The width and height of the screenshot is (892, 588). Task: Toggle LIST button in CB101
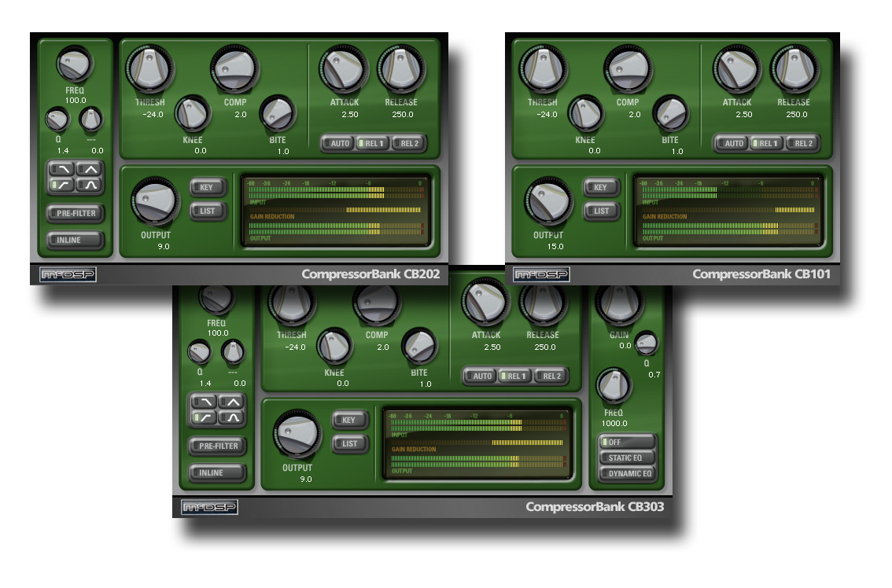click(x=601, y=211)
